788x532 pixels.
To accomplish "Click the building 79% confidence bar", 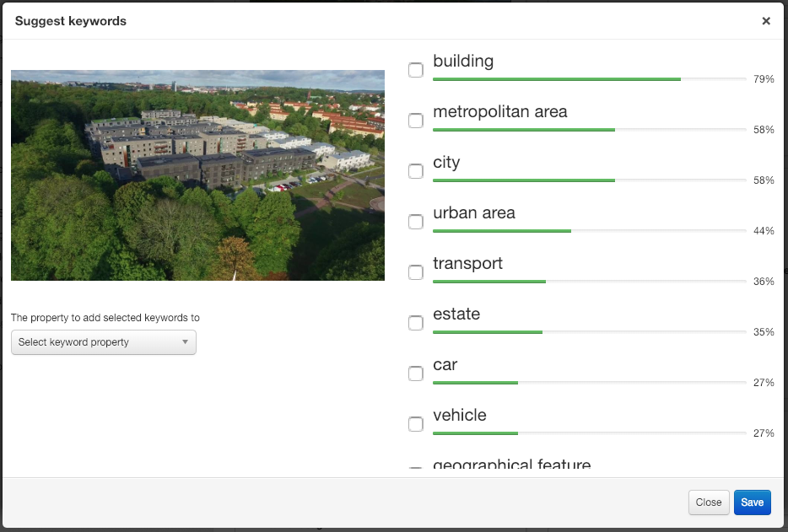I will click(589, 79).
